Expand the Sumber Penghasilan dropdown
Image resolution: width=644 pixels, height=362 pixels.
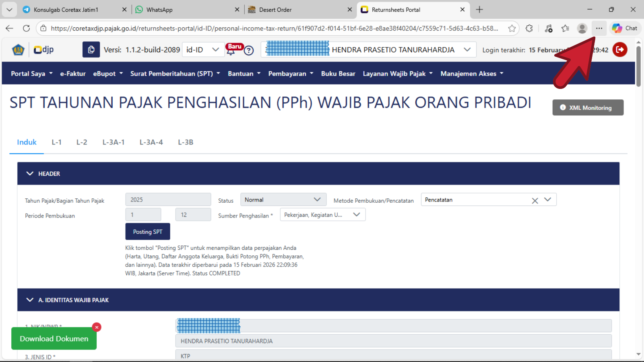[322, 215]
